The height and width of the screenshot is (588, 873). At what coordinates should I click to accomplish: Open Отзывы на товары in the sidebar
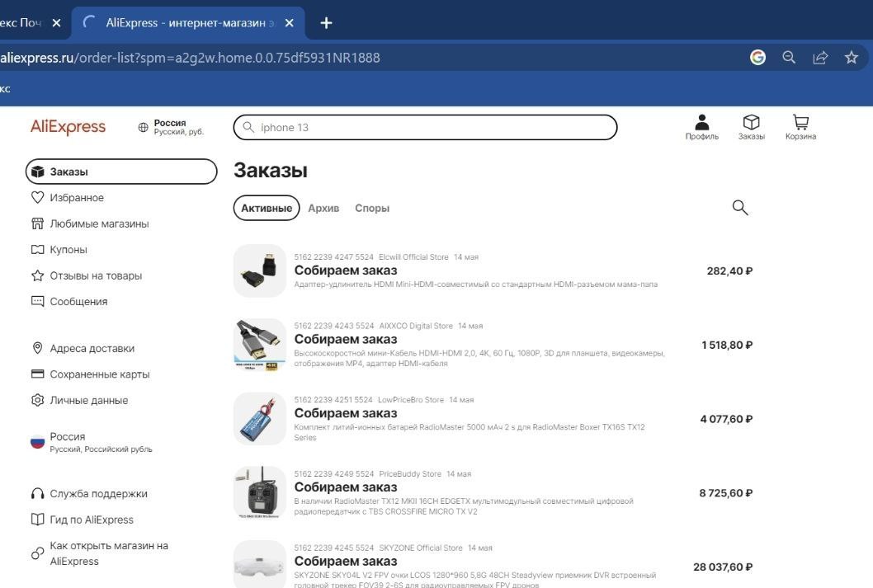87,275
